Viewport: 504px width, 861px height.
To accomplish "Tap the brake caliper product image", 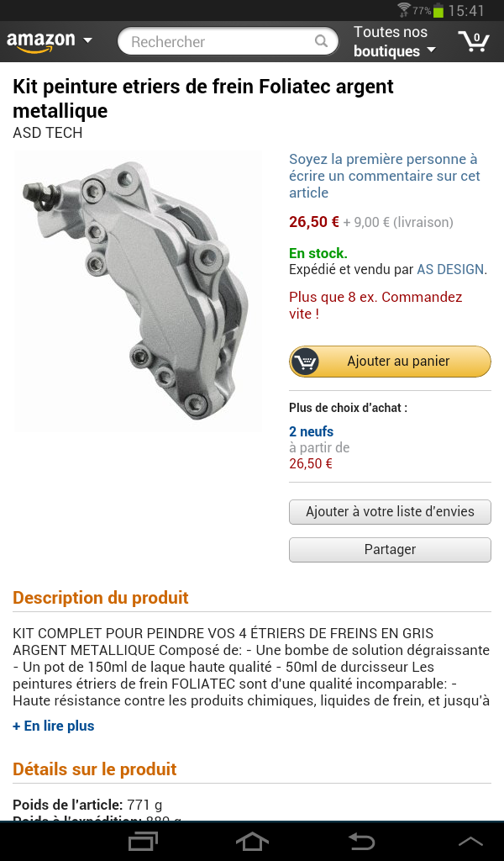I will (x=137, y=291).
